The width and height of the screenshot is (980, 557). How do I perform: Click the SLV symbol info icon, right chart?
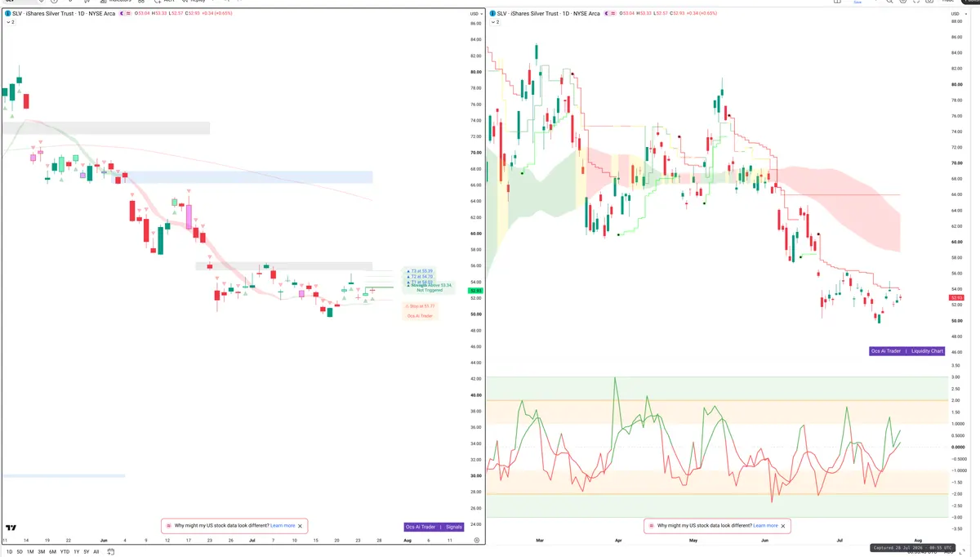click(492, 14)
